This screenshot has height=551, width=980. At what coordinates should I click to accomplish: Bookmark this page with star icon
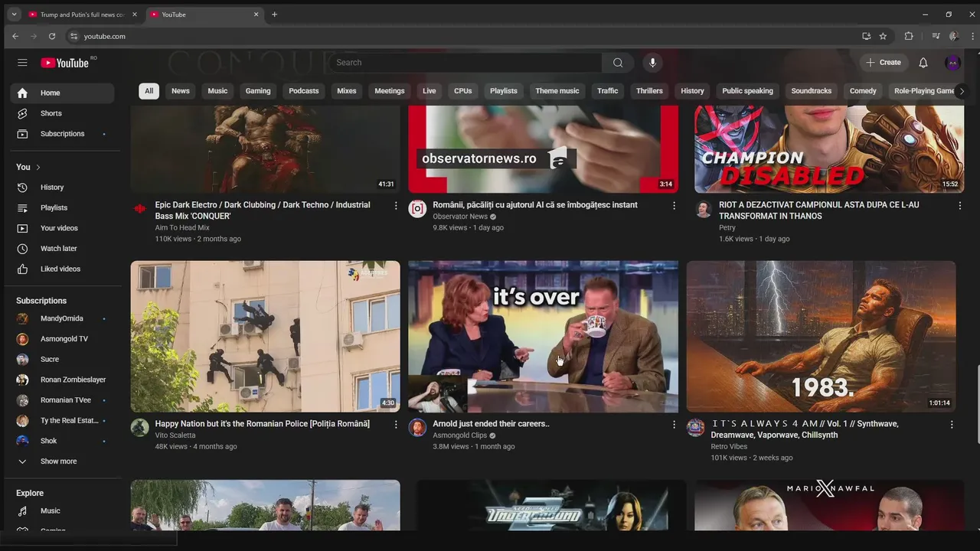(883, 36)
